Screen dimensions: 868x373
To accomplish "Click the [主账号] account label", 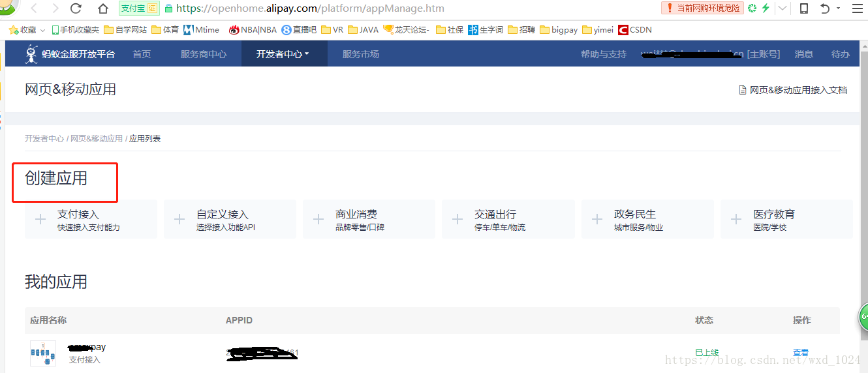I will point(764,54).
